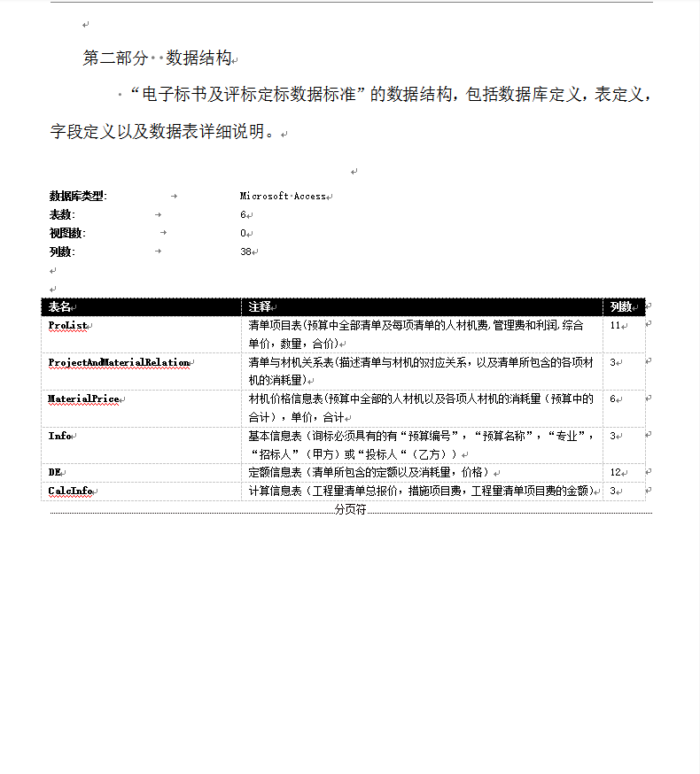Click the label '列数:' above the table
The width and height of the screenshot is (700, 774).
(x=62, y=252)
